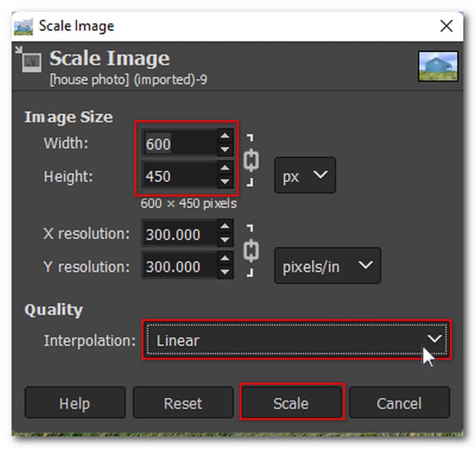Toggle the width/height aspect ratio chain link

[251, 160]
